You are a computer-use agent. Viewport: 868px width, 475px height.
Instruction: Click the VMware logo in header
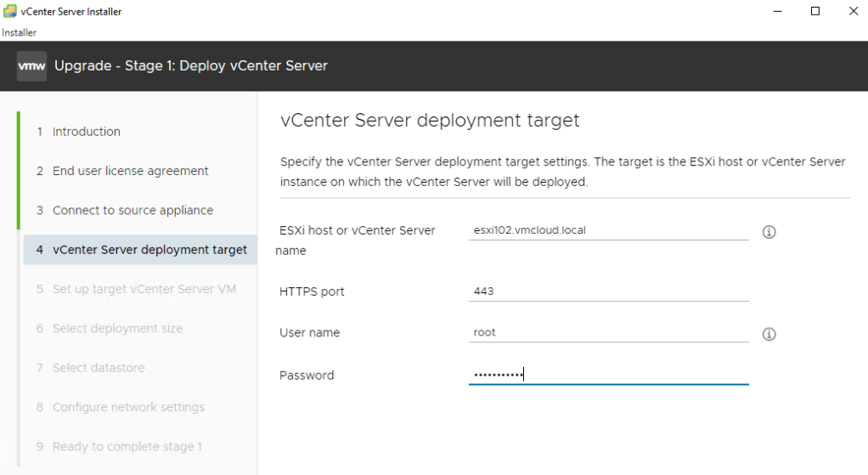[x=32, y=66]
